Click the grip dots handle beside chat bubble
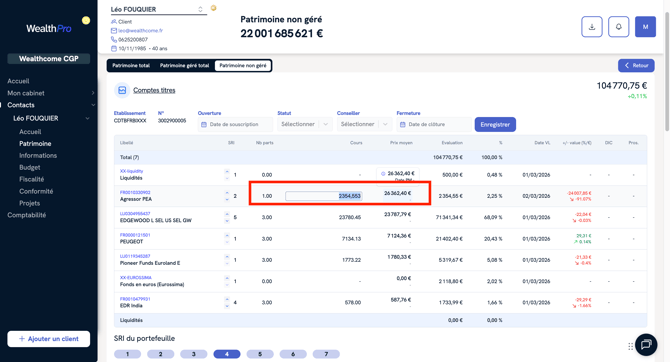670x362 pixels. pyautogui.click(x=631, y=346)
